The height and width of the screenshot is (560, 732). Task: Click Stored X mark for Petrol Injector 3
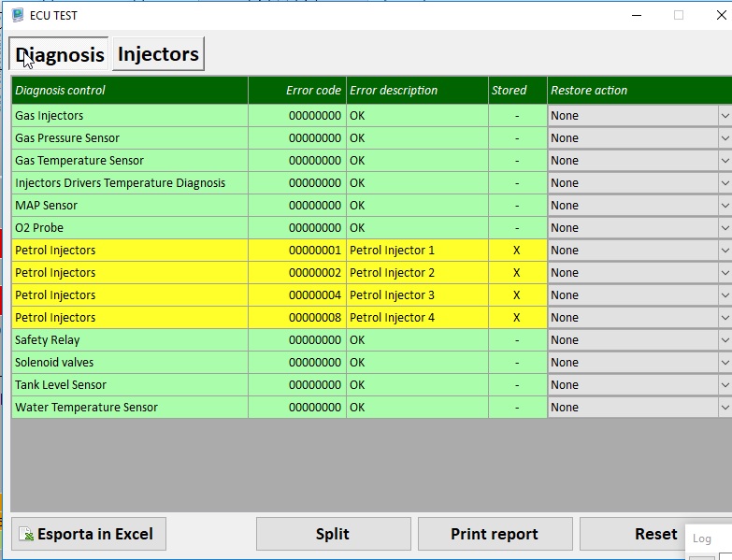517,295
